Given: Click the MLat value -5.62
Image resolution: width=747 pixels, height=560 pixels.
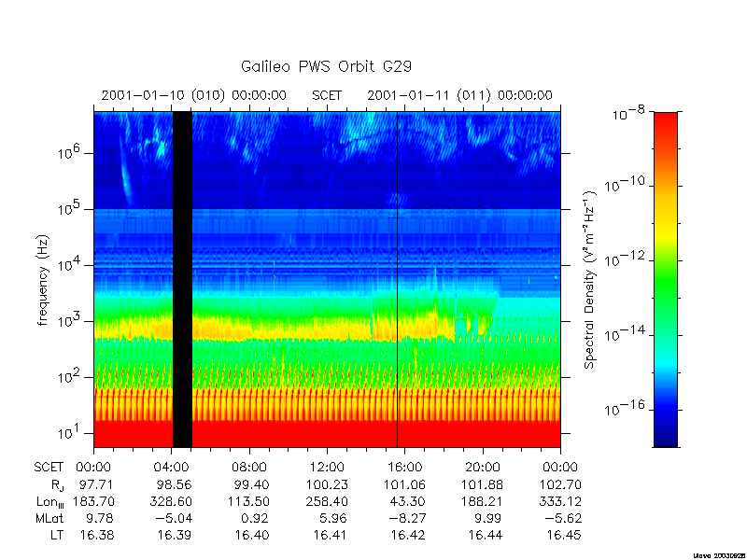Looking at the screenshot, I should tap(564, 518).
